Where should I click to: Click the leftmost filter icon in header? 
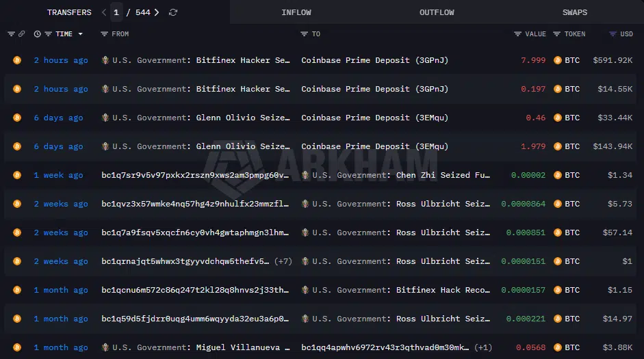[x=11, y=34]
